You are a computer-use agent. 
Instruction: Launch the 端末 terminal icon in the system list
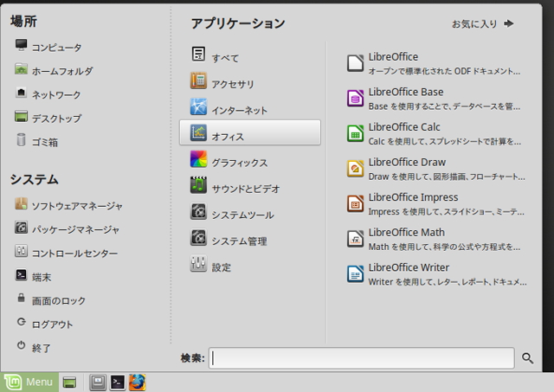(x=21, y=275)
